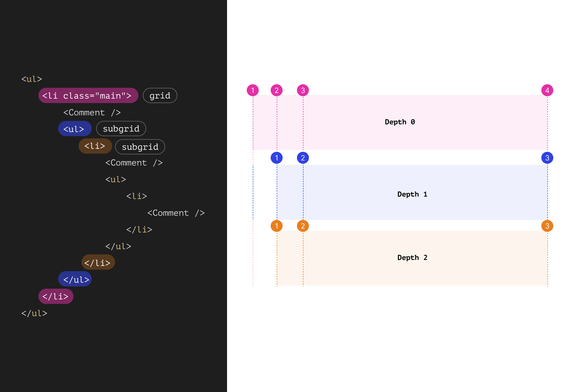The width and height of the screenshot is (573, 392).
Task: Select the pink circle numbered 4
Action: tap(547, 90)
